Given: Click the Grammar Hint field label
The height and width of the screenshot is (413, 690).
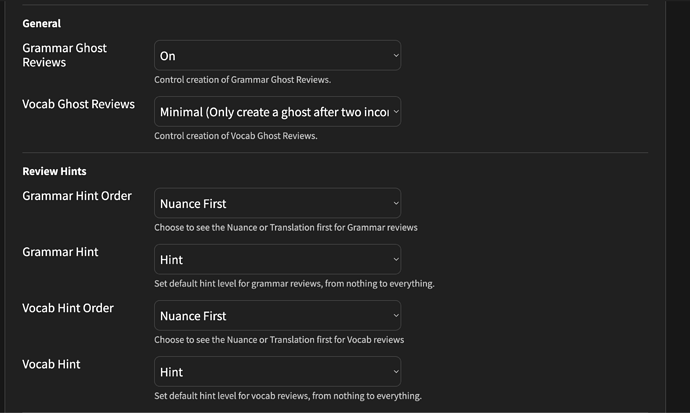Looking at the screenshot, I should tap(60, 252).
